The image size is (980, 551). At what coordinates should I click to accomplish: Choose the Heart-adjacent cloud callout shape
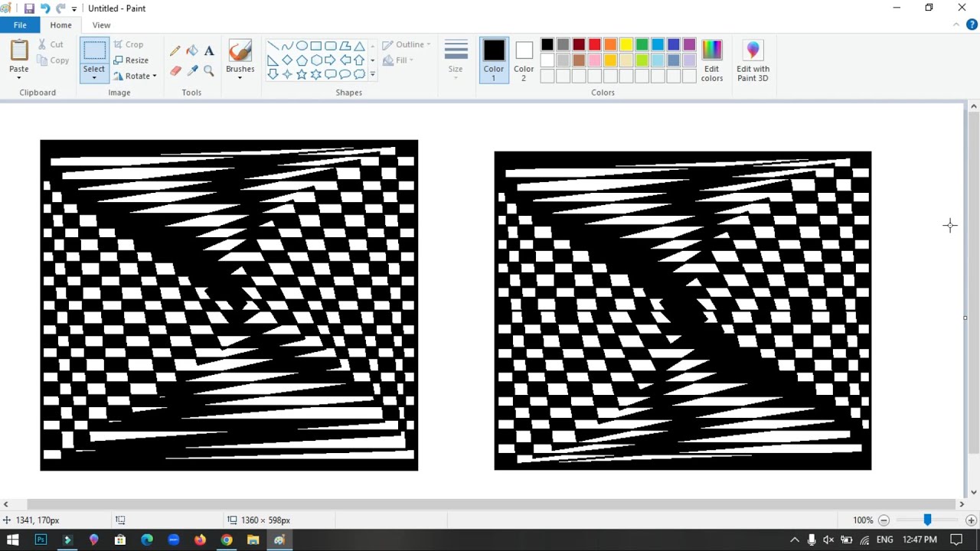[359, 74]
